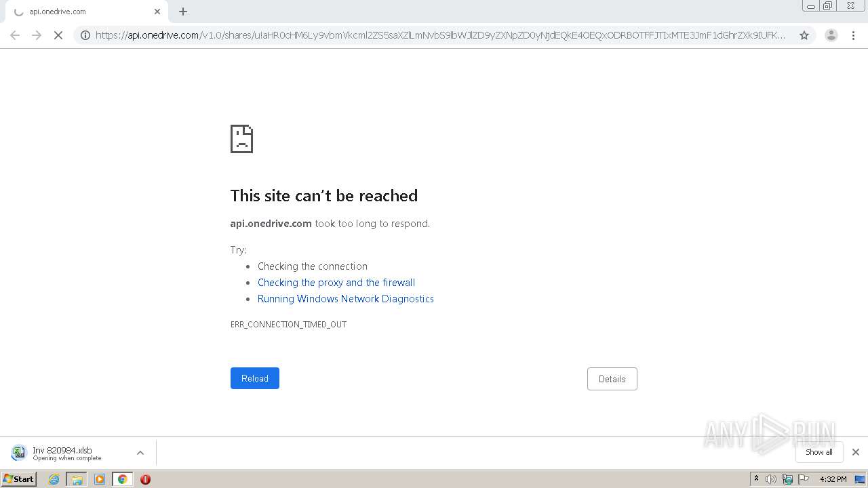Bookmark this page with the star
Image resolution: width=868 pixels, height=488 pixels.
pyautogui.click(x=804, y=35)
